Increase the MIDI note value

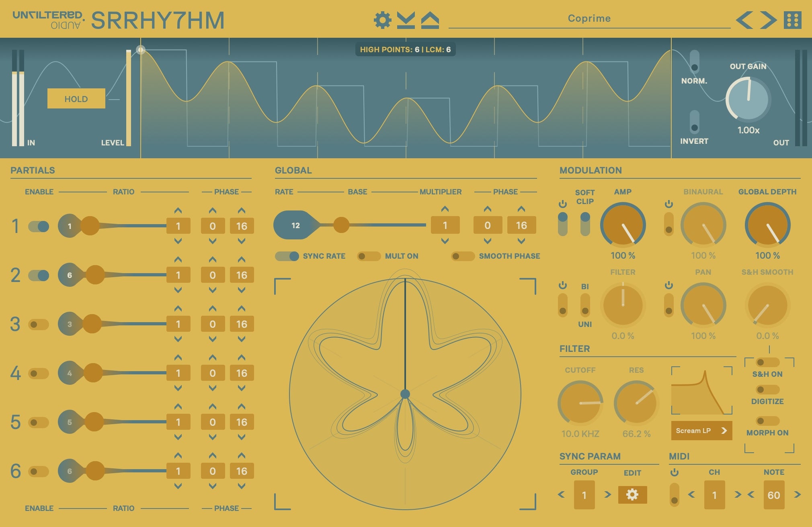tap(797, 494)
